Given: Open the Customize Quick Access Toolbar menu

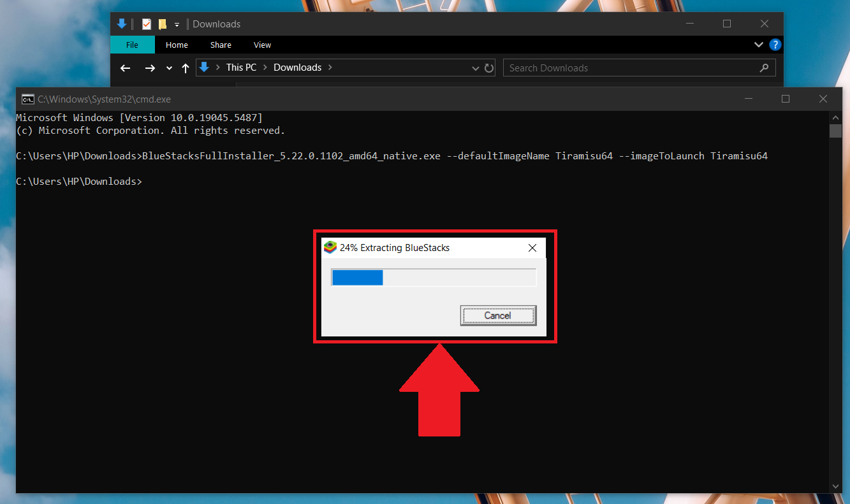Looking at the screenshot, I should pyautogui.click(x=177, y=24).
